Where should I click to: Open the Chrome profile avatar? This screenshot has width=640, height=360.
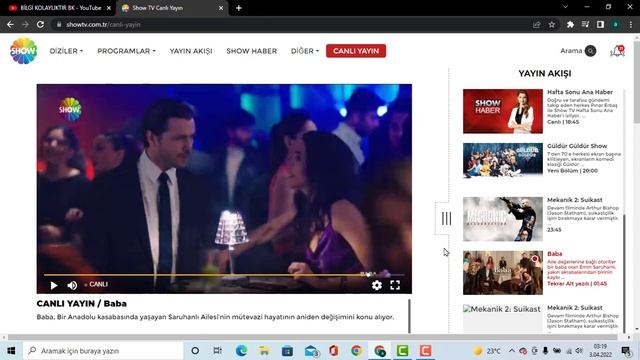pyautogui.click(x=616, y=24)
